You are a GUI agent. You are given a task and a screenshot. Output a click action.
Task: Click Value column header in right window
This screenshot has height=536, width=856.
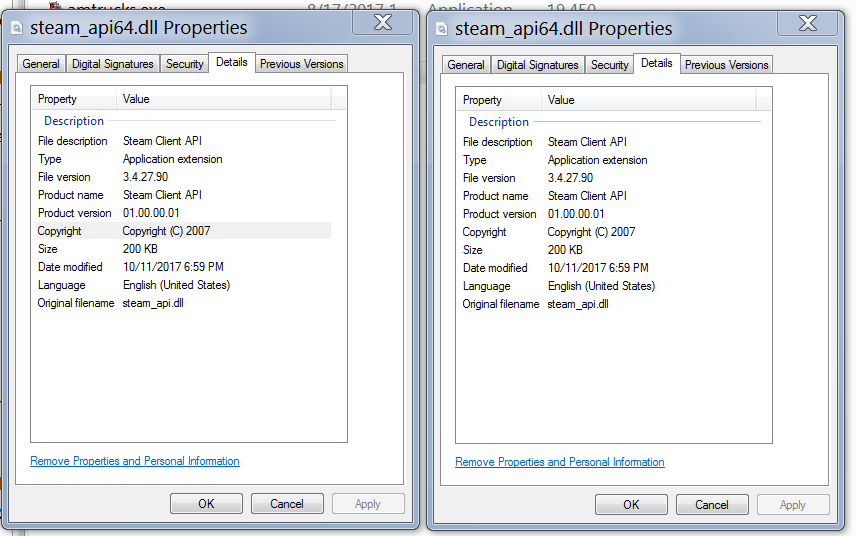point(649,100)
